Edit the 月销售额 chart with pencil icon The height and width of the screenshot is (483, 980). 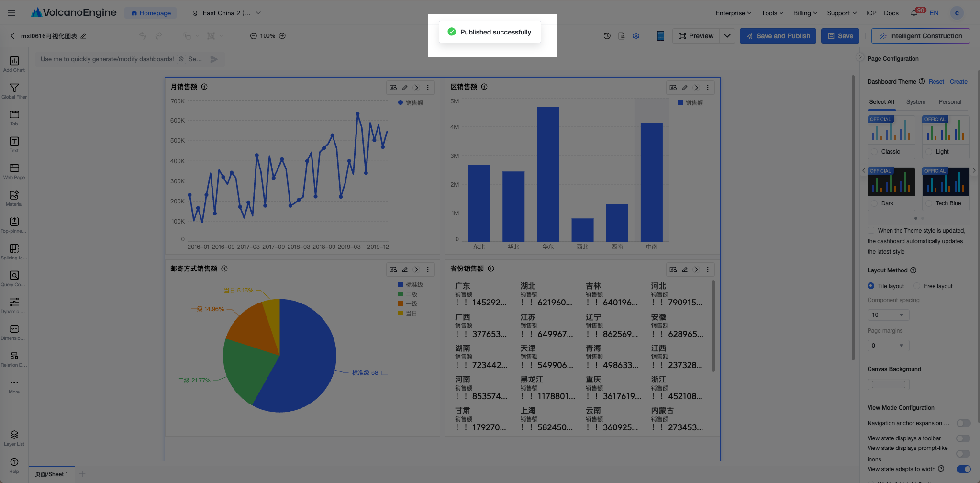point(405,88)
